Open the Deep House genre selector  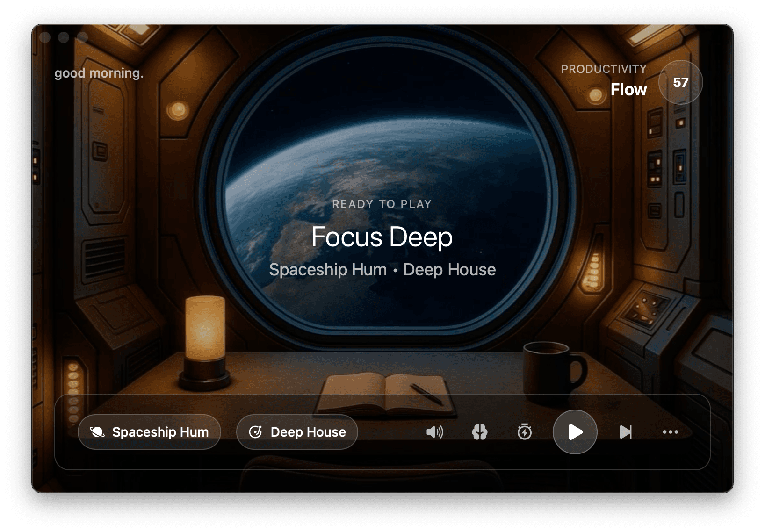296,432
